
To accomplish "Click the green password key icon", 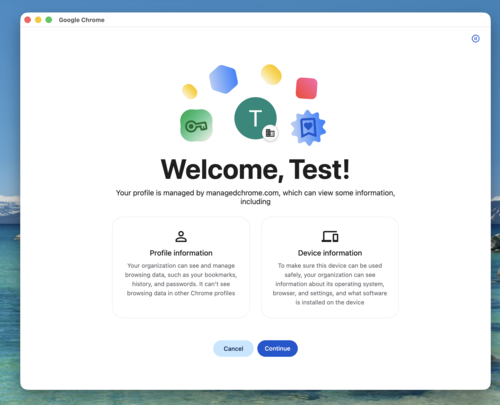I will (196, 125).
